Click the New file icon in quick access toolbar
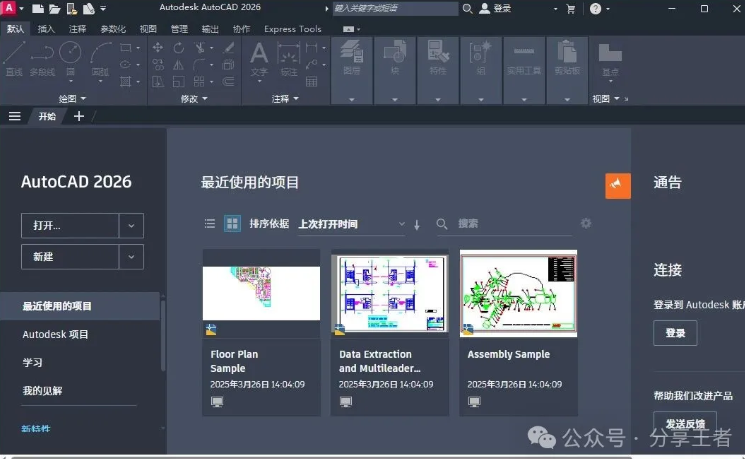This screenshot has width=745, height=459. 38,8
